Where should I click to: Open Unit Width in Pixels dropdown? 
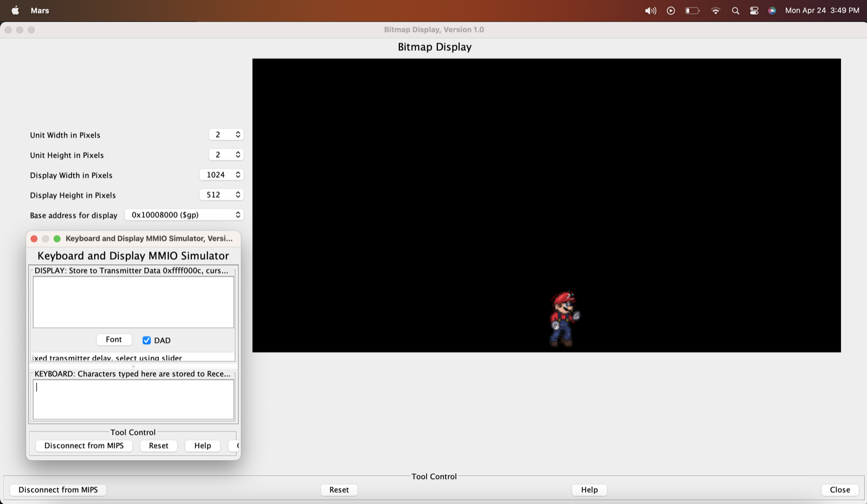(226, 134)
